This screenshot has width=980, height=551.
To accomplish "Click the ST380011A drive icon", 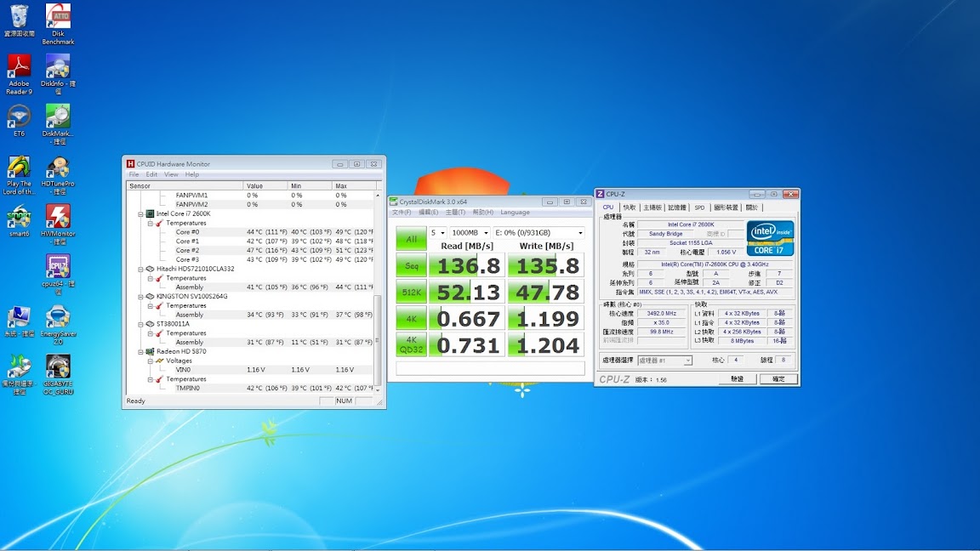I will pyautogui.click(x=150, y=324).
